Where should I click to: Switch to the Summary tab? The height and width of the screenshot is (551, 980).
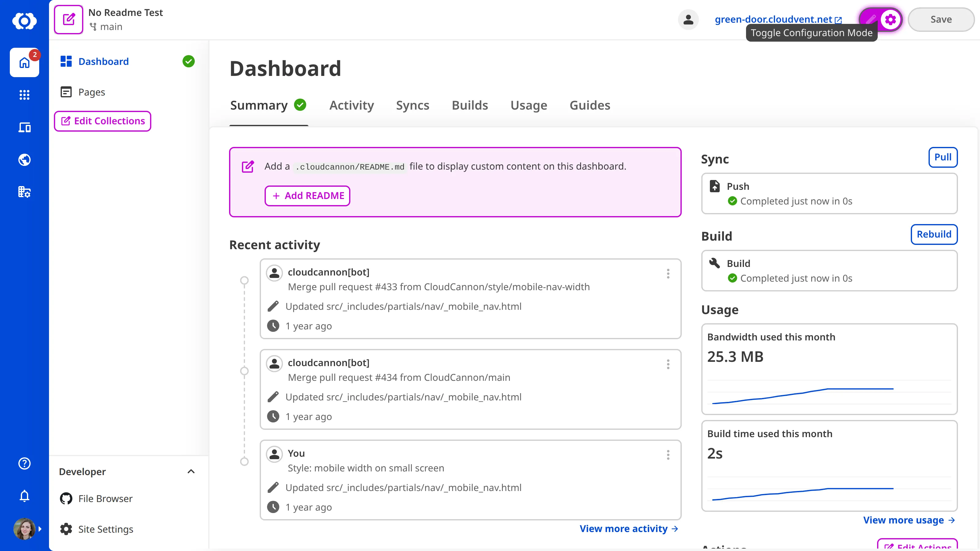[268, 105]
